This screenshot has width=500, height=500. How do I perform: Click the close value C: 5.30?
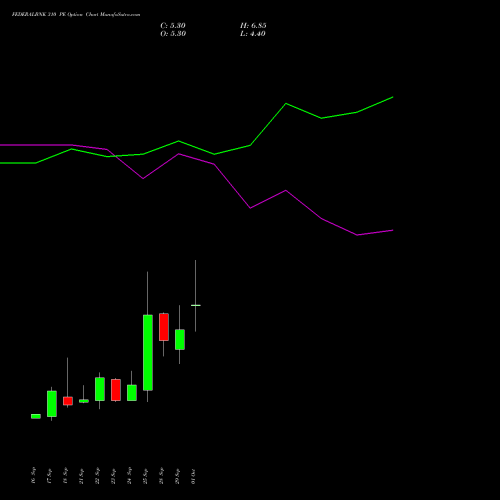(x=173, y=26)
